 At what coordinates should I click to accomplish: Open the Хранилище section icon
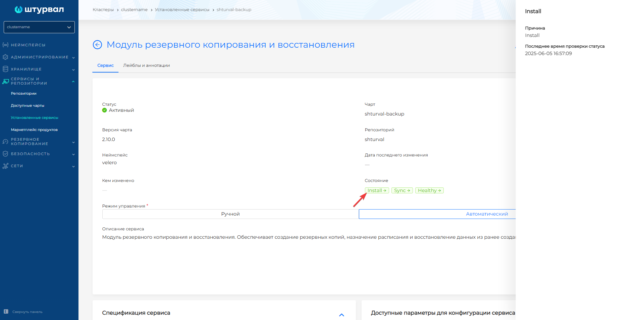pyautogui.click(x=5, y=69)
